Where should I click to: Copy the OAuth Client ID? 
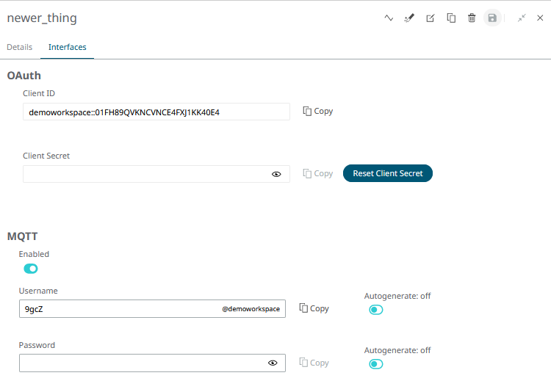[318, 112]
